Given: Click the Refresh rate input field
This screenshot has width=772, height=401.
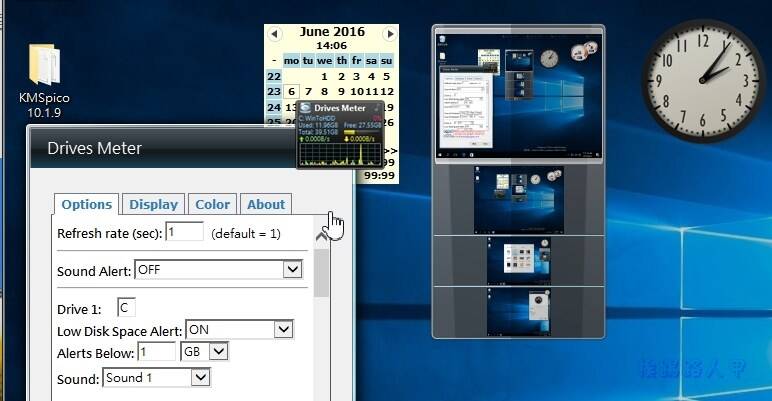Looking at the screenshot, I should [x=185, y=232].
